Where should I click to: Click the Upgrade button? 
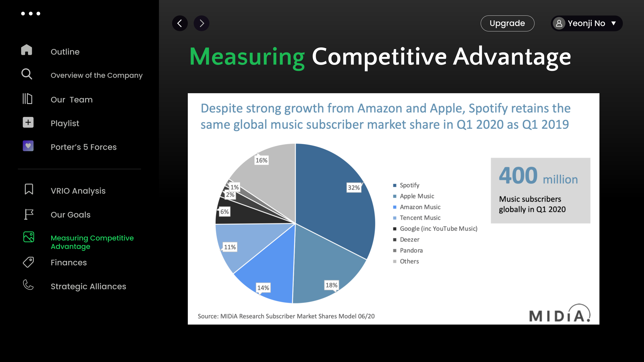(507, 23)
